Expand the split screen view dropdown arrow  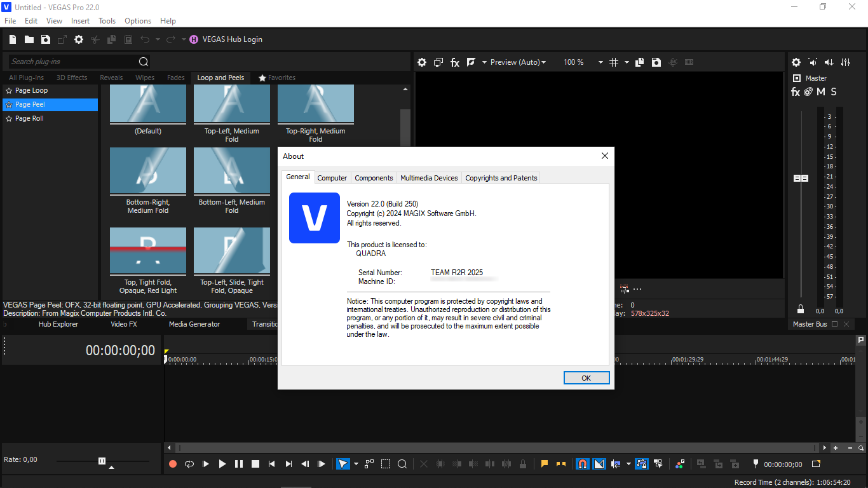pyautogui.click(x=484, y=62)
